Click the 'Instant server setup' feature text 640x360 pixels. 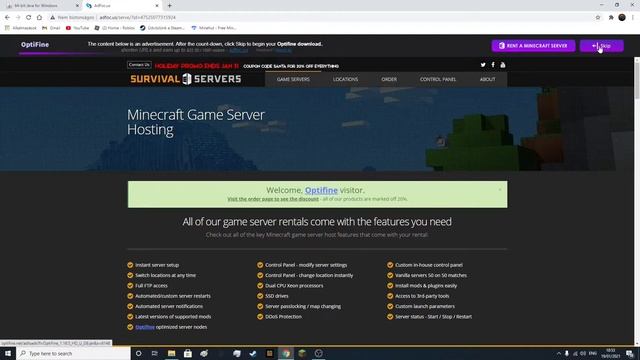[157, 265]
